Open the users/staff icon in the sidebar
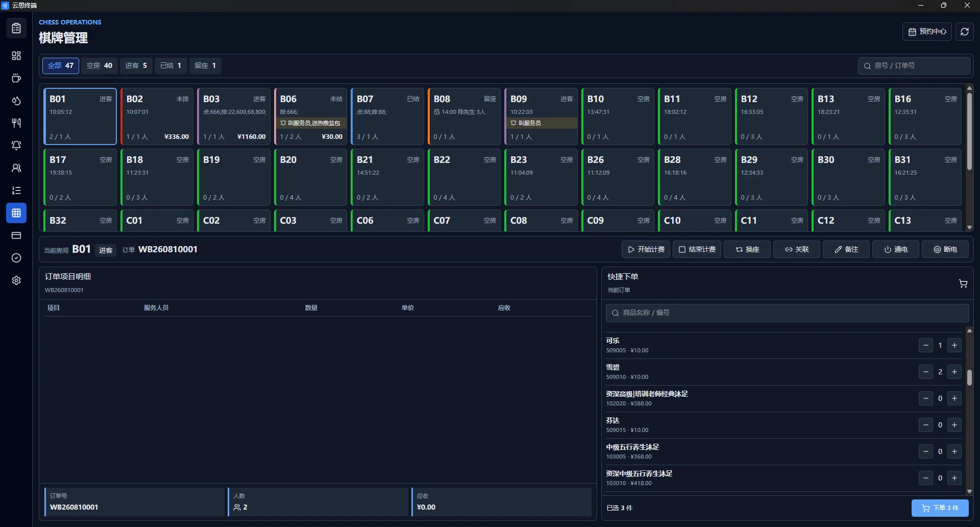Screen dimensions: 980x527 pyautogui.click(x=16, y=168)
